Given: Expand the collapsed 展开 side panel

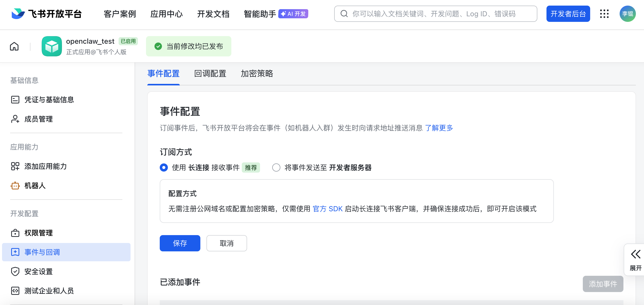Looking at the screenshot, I should [635, 260].
